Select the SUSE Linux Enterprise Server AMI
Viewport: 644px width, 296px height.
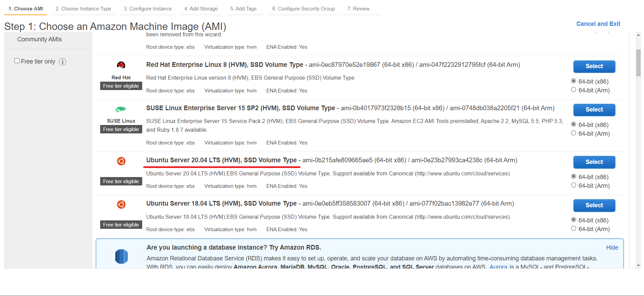click(594, 110)
